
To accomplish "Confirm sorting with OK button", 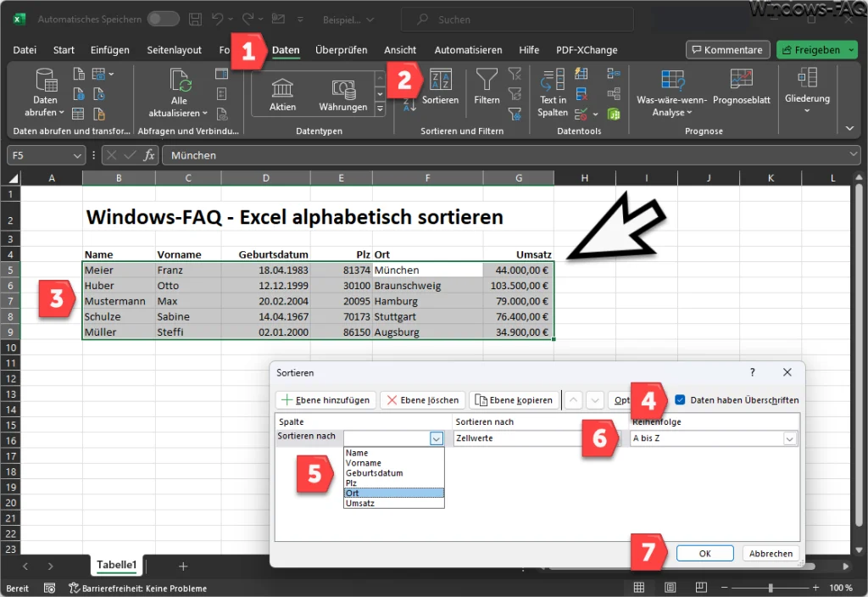I will tap(704, 553).
